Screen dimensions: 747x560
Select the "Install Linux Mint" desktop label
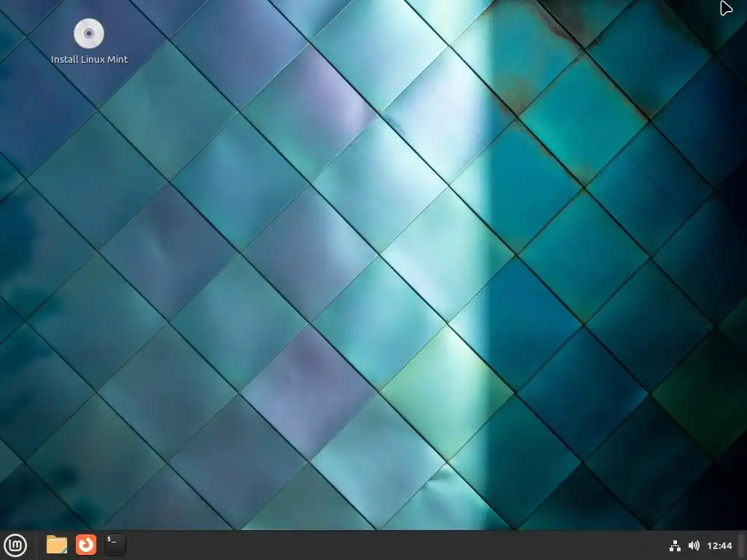click(x=90, y=60)
